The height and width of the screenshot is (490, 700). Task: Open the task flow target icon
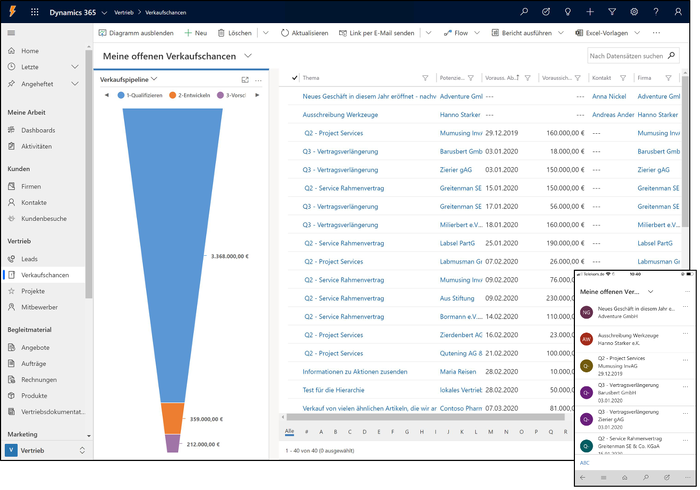[546, 12]
